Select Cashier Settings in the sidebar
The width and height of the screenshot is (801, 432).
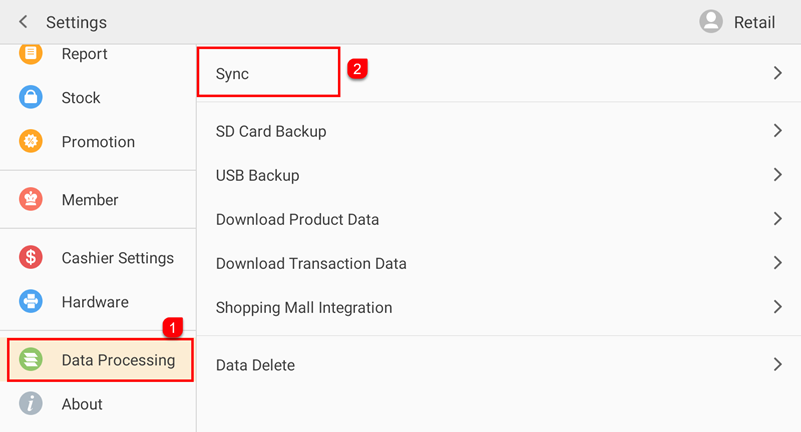(118, 258)
